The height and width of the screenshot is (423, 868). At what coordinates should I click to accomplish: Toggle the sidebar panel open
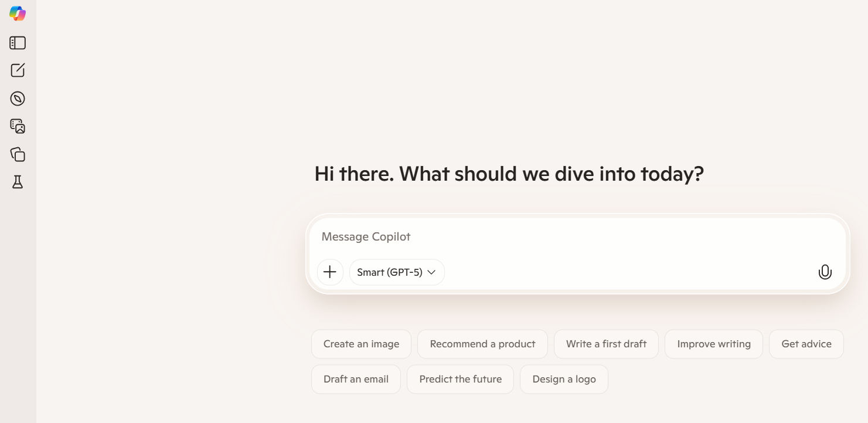click(x=18, y=43)
